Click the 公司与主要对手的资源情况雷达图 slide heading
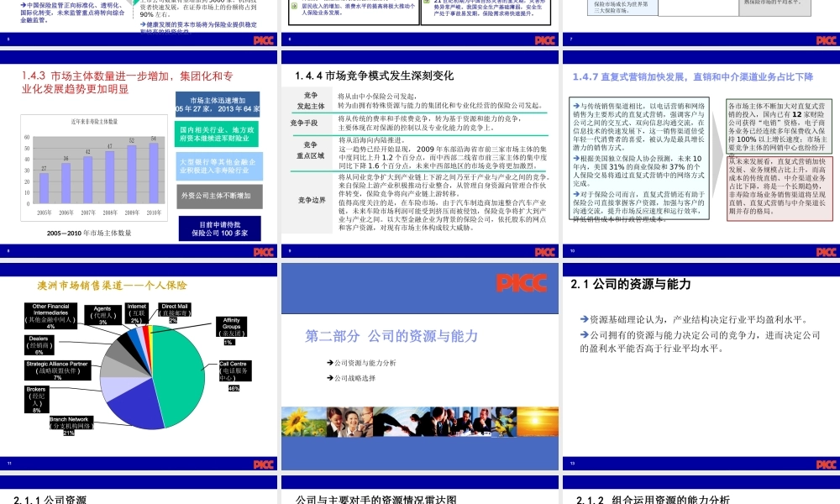 click(375, 500)
